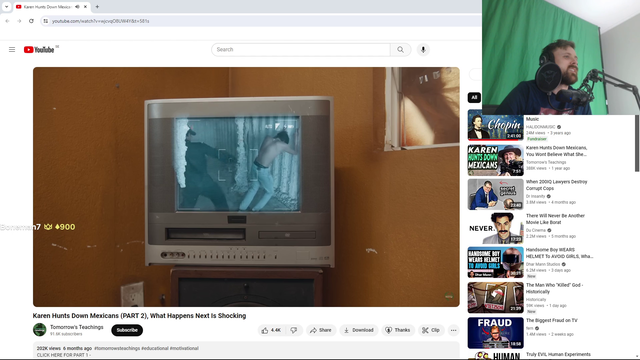Click the video player to pause
This screenshot has height=360, width=640.
246,187
